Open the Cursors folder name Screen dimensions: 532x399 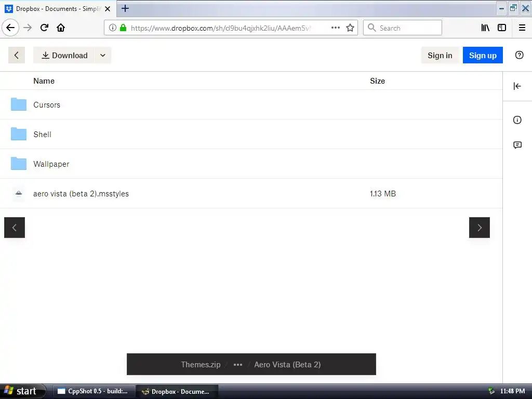click(x=47, y=105)
